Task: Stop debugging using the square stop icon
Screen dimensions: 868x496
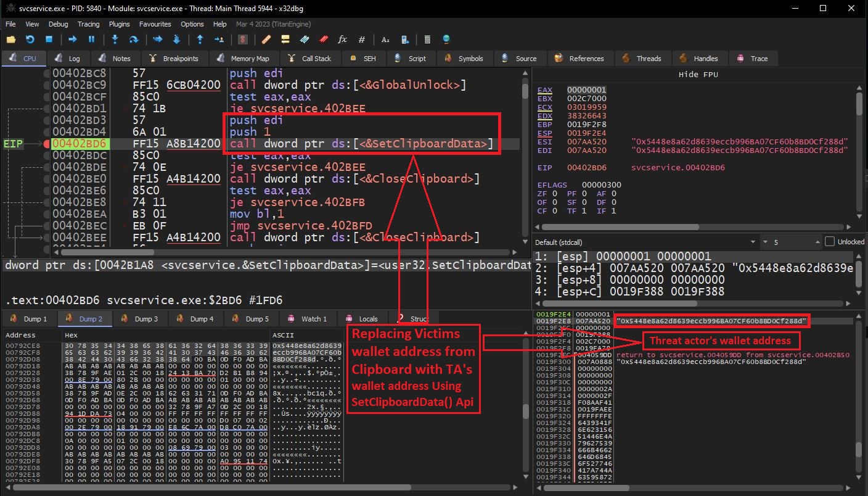Action: 49,39
